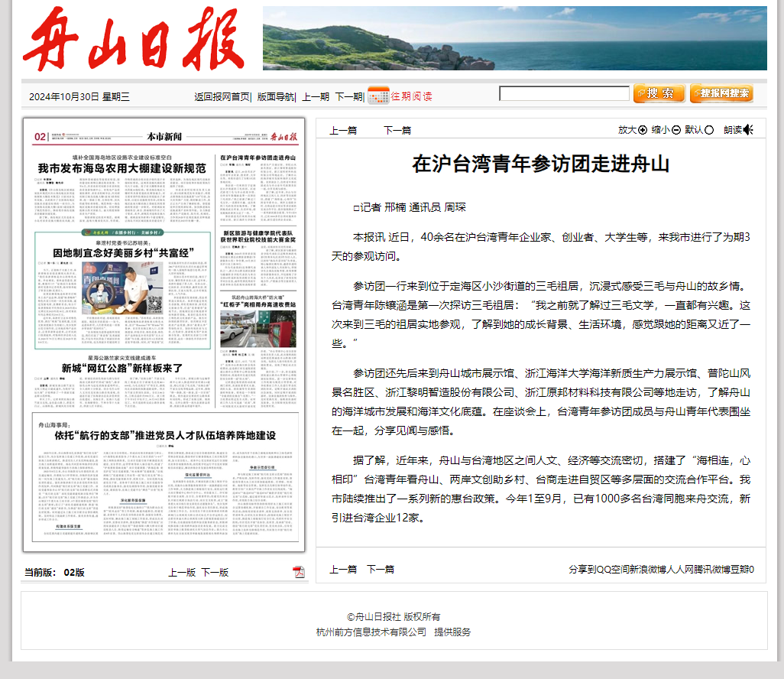
Task: Open headline 依托"航行的支部" article in preview
Action: [x=165, y=435]
